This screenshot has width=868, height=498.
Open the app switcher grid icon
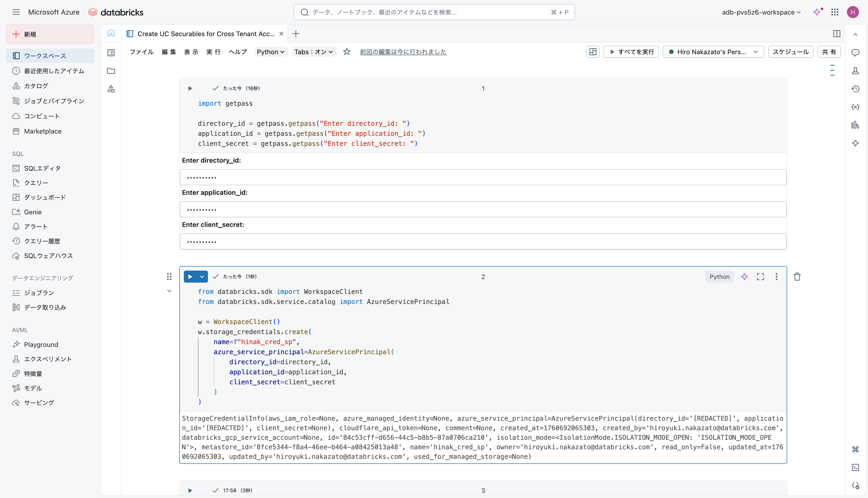point(835,12)
